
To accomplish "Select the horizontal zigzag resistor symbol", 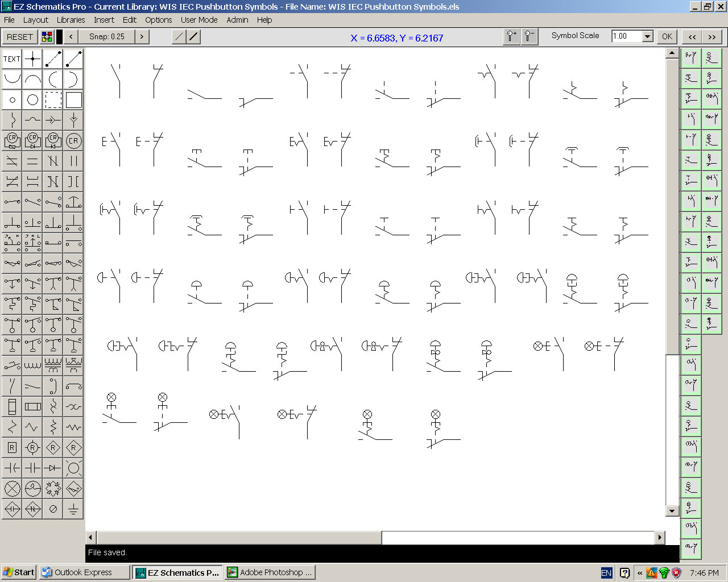I will coord(73,427).
